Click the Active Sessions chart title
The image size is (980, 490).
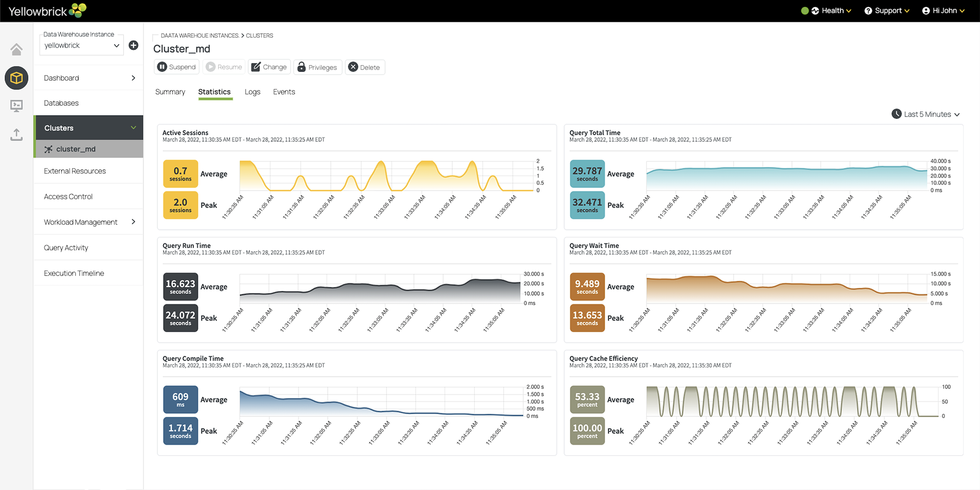pos(185,133)
